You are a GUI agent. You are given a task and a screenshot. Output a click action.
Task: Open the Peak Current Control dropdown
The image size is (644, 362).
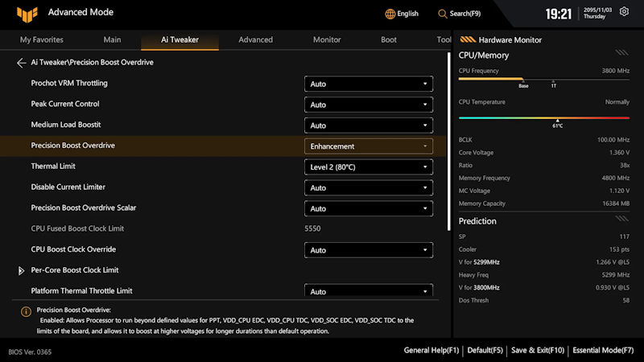(369, 105)
